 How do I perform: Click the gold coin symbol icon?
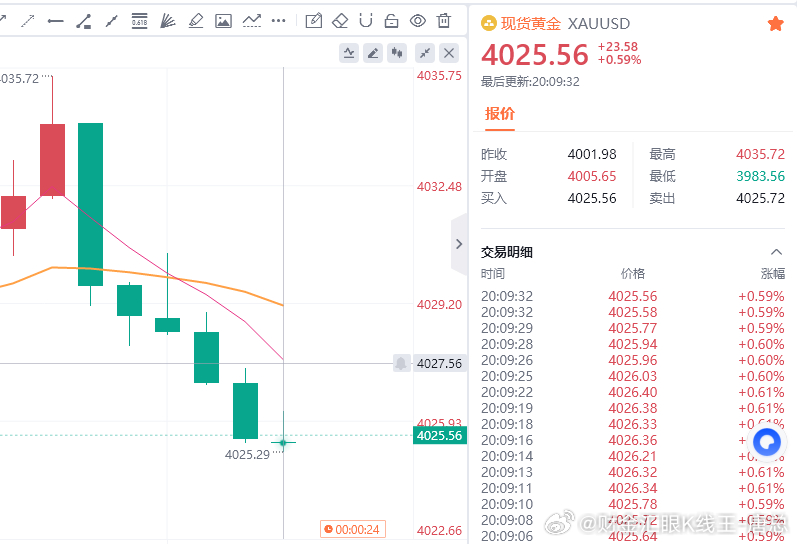(x=488, y=23)
